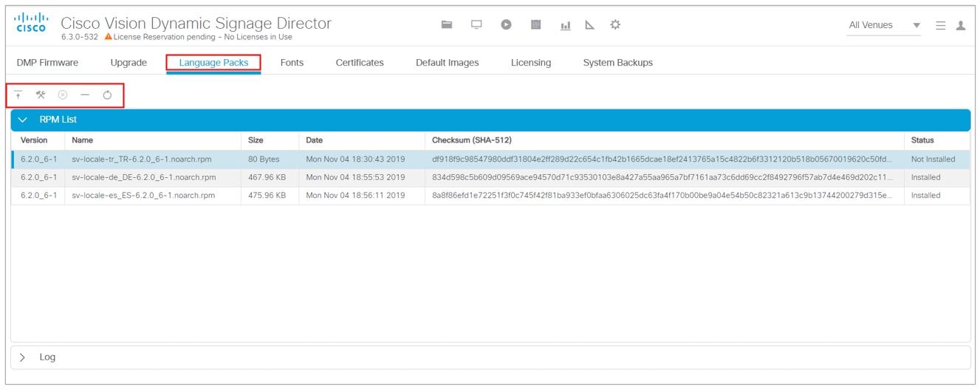Viewport: 980px width, 392px height.
Task: Click the upload language pack icon
Action: click(x=18, y=94)
